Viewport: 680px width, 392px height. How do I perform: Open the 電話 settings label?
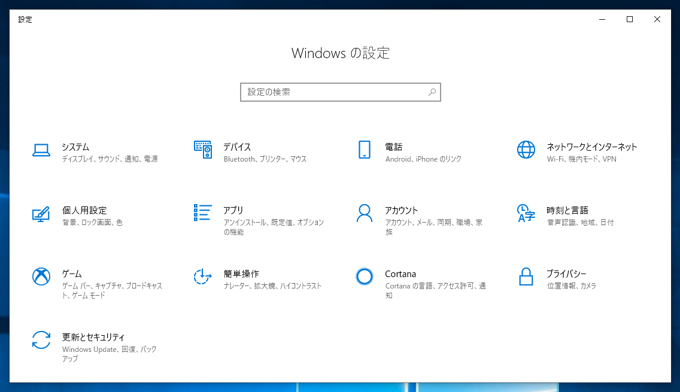click(393, 147)
